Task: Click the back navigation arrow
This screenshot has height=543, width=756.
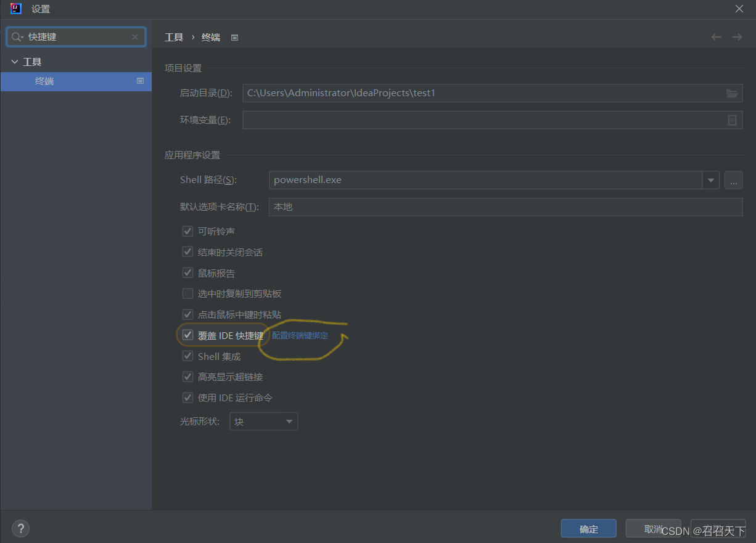Action: coord(716,37)
